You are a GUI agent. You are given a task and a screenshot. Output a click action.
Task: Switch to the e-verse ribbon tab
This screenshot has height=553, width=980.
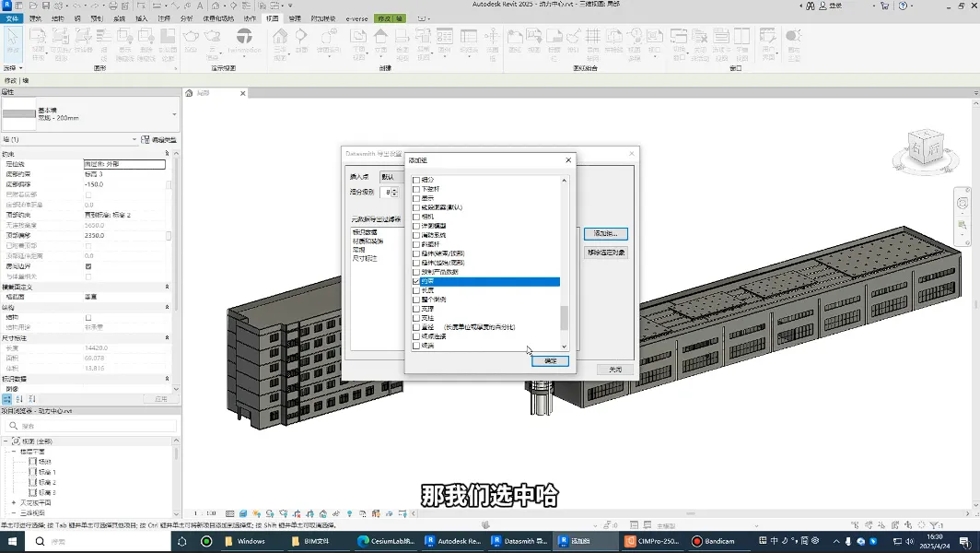[x=356, y=18]
